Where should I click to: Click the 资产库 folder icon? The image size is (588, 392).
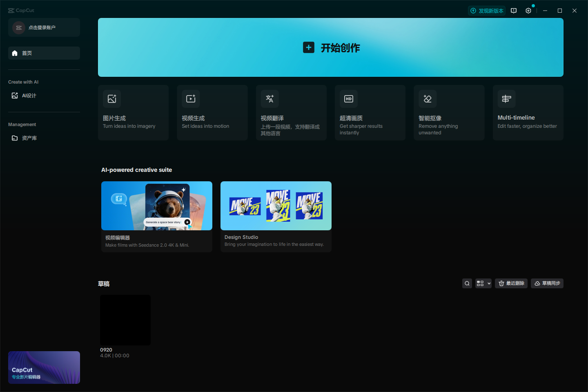[15, 138]
